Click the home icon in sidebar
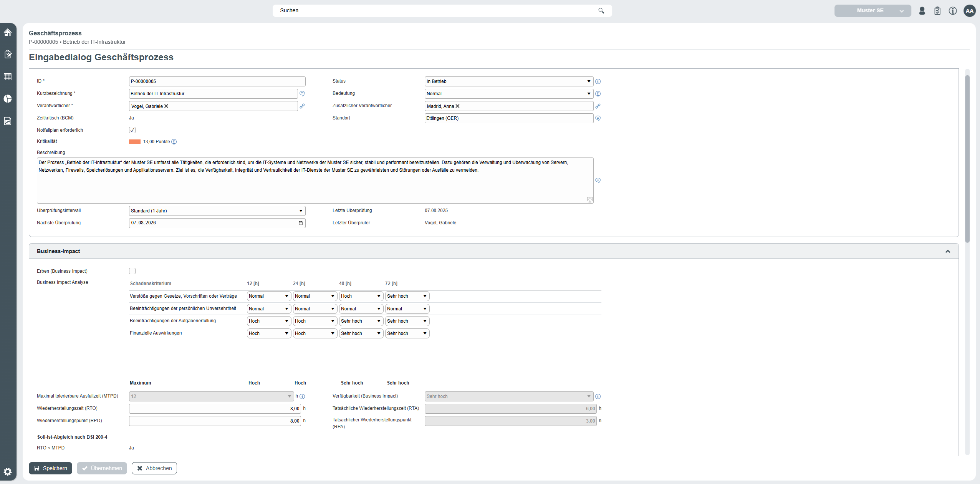 pos(8,32)
